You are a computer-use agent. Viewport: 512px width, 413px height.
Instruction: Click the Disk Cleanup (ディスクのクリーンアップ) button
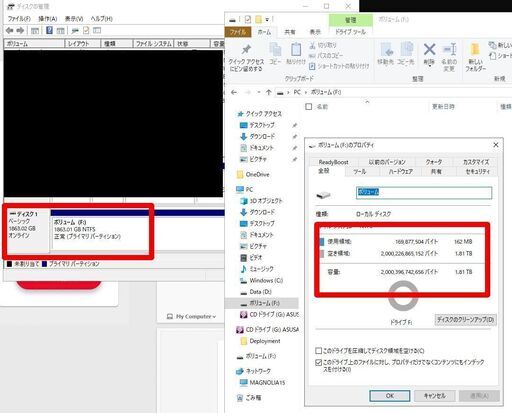click(465, 319)
